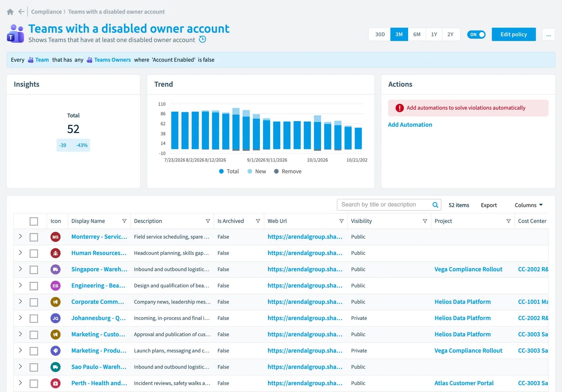Select the 1Y time range
The width and height of the screenshot is (562, 392).
[x=434, y=34]
